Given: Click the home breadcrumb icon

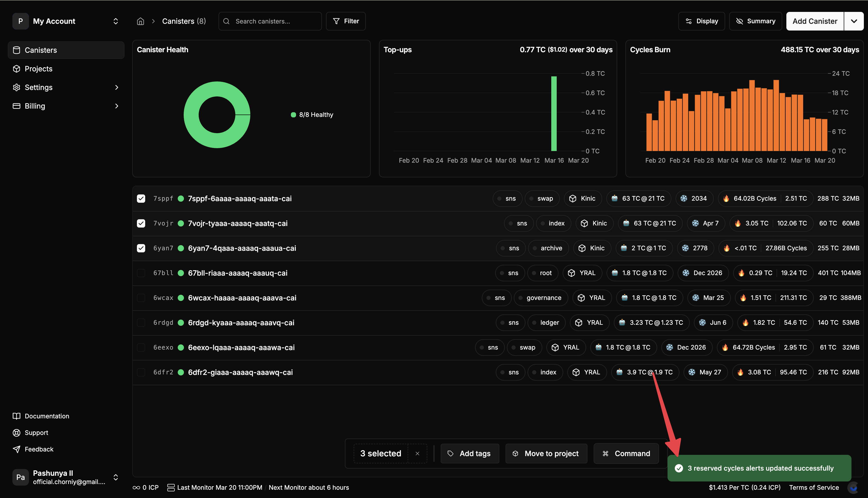Looking at the screenshot, I should coord(141,21).
